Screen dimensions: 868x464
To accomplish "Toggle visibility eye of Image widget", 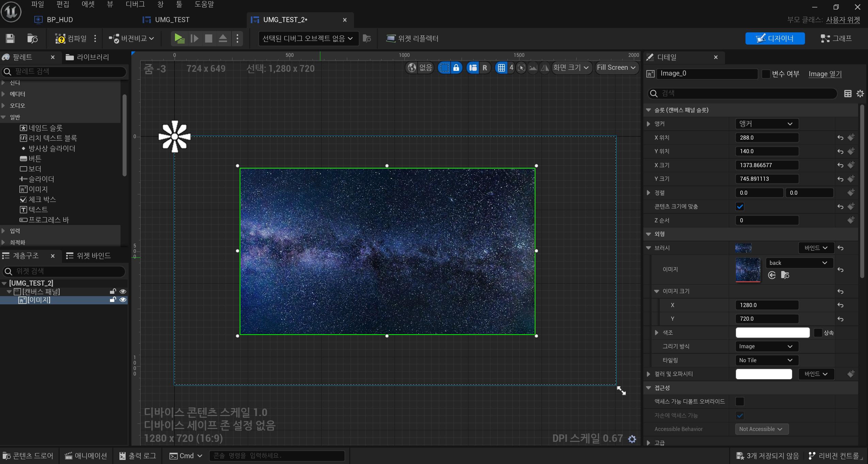I will (x=123, y=300).
